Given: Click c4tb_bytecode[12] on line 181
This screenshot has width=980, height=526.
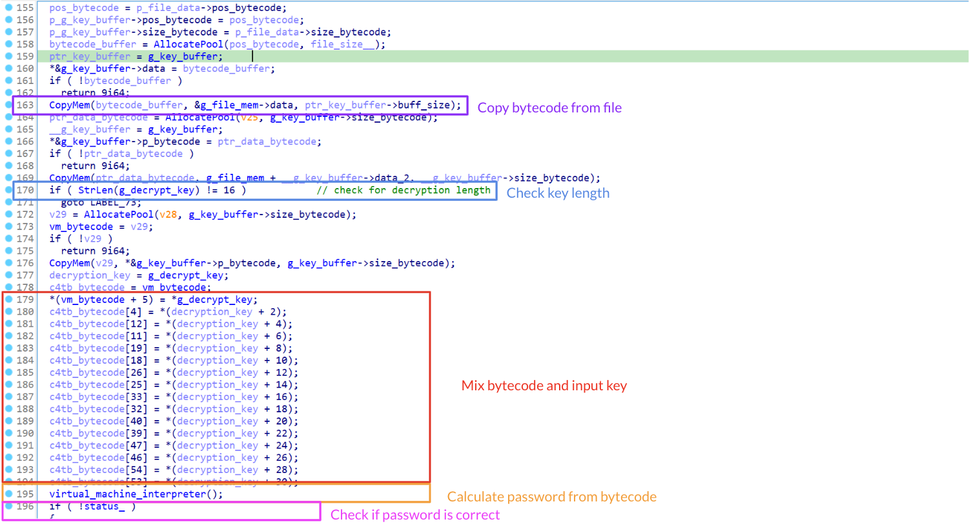Looking at the screenshot, I should pos(98,324).
